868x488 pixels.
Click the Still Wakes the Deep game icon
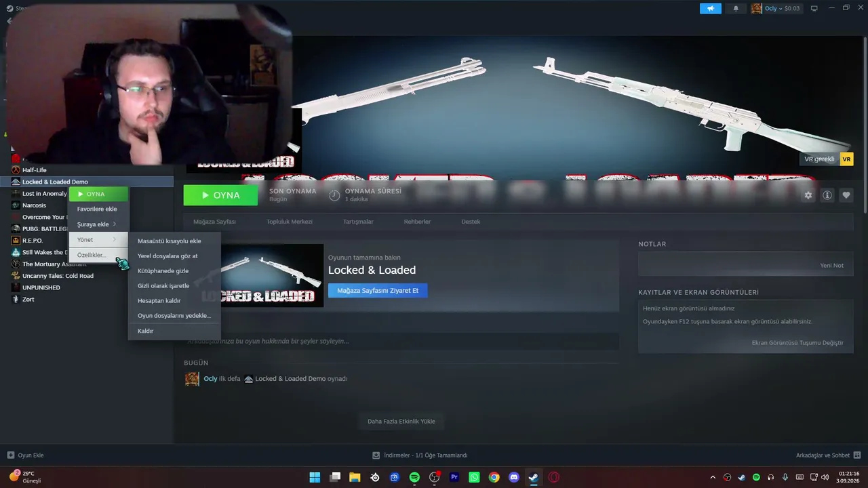point(16,252)
